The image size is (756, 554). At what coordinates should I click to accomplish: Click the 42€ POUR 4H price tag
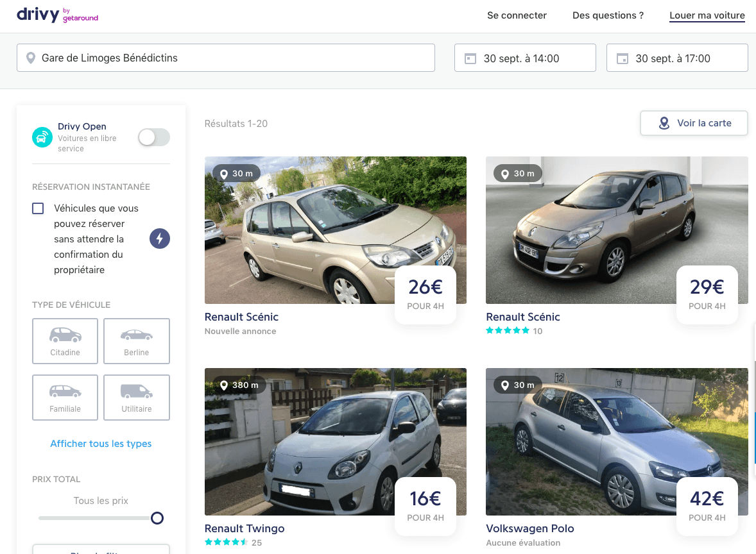pos(707,506)
